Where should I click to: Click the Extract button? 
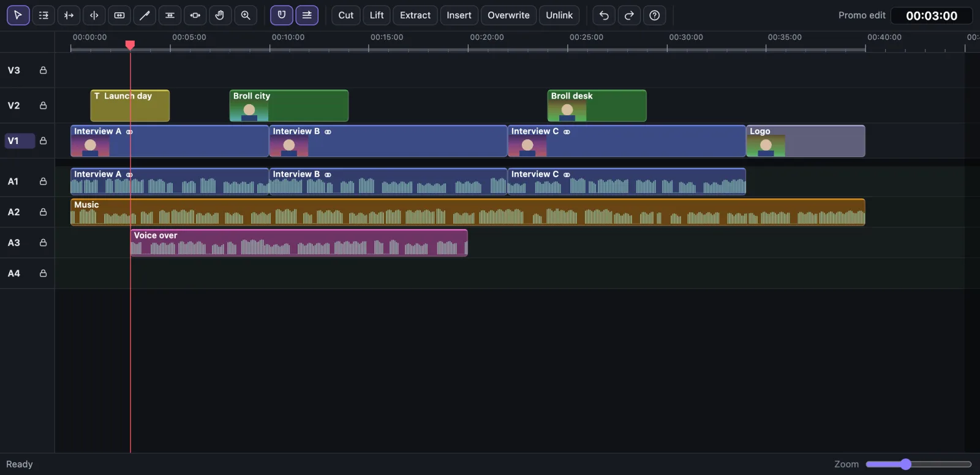pos(415,15)
